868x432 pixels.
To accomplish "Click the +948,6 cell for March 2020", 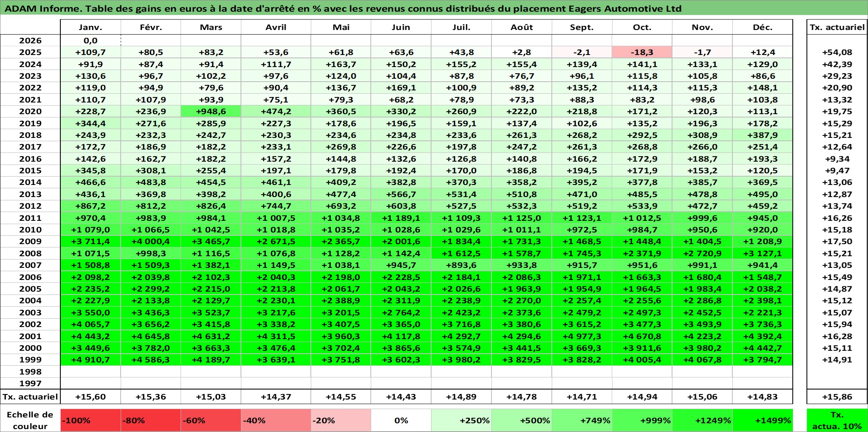I will click(211, 111).
